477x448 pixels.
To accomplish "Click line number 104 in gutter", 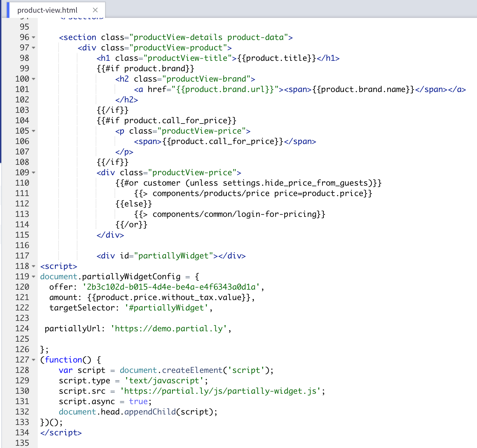I will point(22,120).
